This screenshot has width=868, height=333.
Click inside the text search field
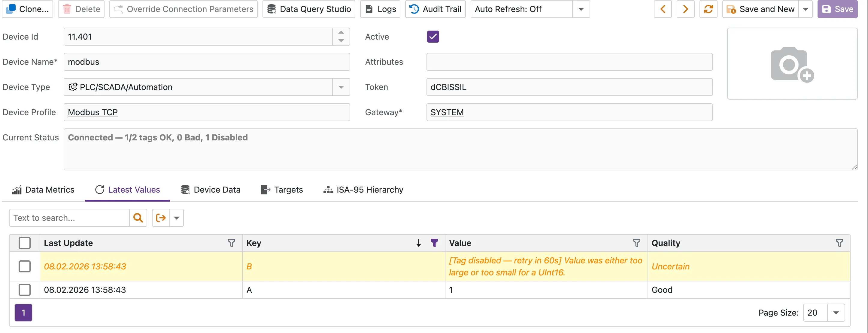click(x=67, y=218)
